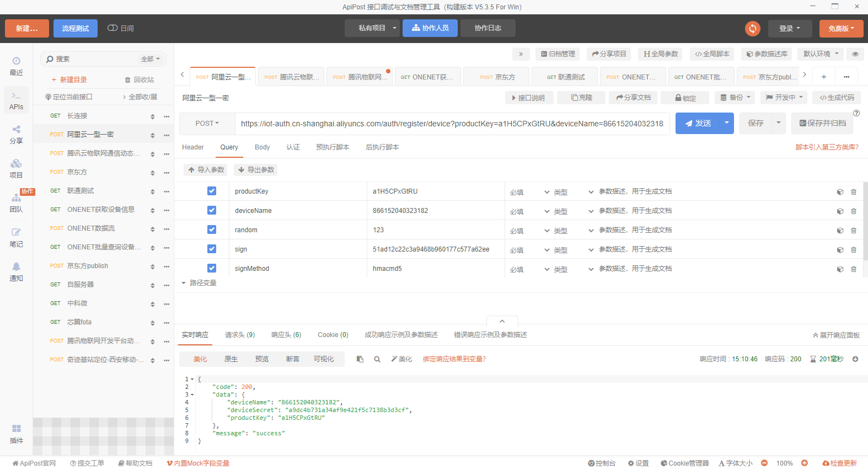Image resolution: width=868 pixels, height=475 pixels.
Task: Open the 脚本引入第三方类库? link
Action: (827, 147)
